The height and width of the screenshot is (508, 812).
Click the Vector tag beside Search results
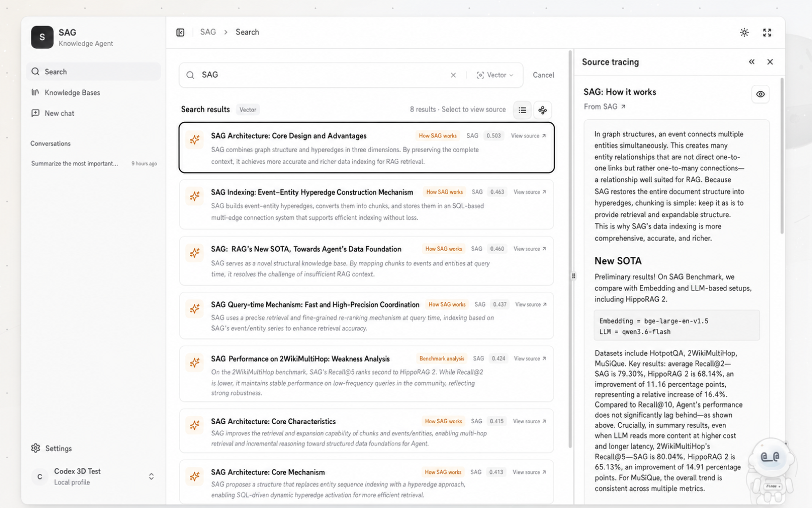click(x=248, y=110)
